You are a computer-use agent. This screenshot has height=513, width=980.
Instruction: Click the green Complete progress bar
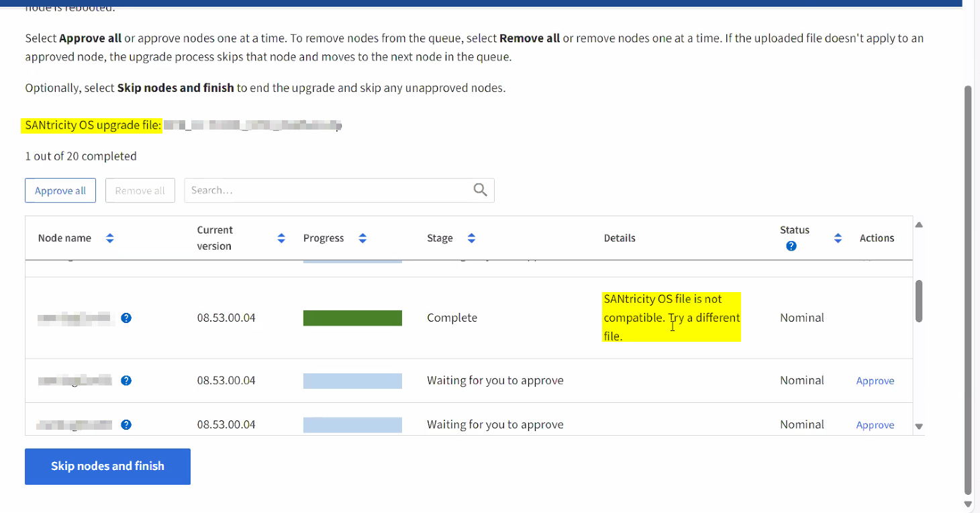(352, 318)
